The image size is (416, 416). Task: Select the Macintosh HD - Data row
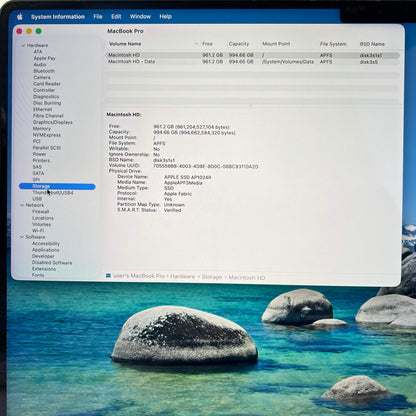point(253,62)
